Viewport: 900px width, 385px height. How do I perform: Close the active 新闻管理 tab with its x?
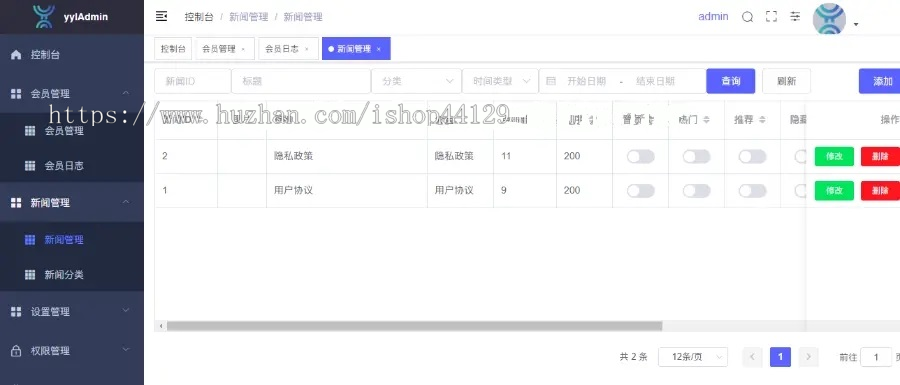(378, 49)
